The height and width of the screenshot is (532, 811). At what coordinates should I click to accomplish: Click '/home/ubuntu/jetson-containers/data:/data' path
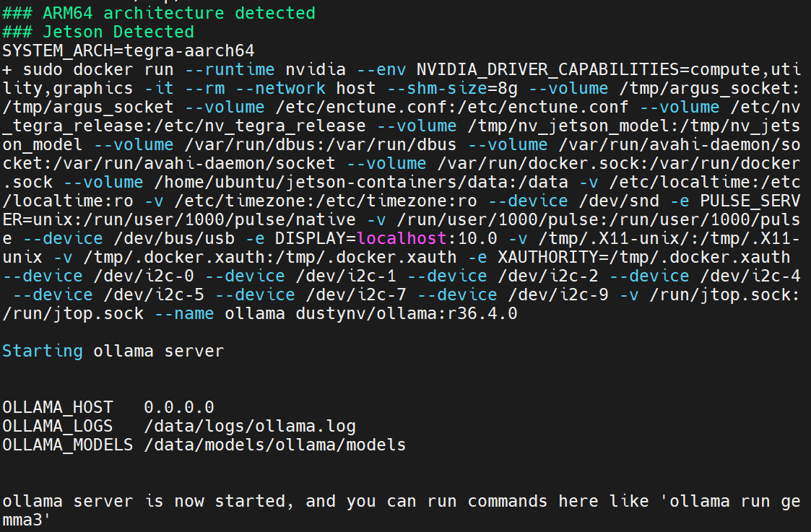(x=361, y=183)
